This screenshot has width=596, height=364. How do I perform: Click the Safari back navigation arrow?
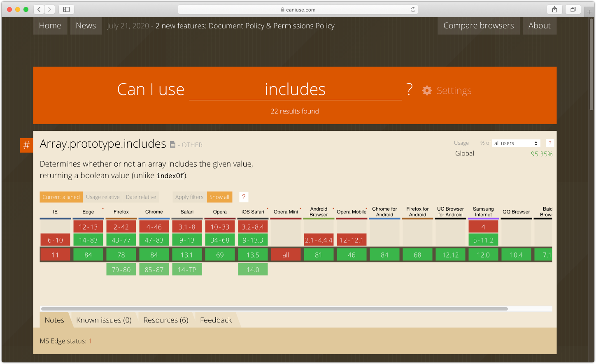[x=39, y=9]
